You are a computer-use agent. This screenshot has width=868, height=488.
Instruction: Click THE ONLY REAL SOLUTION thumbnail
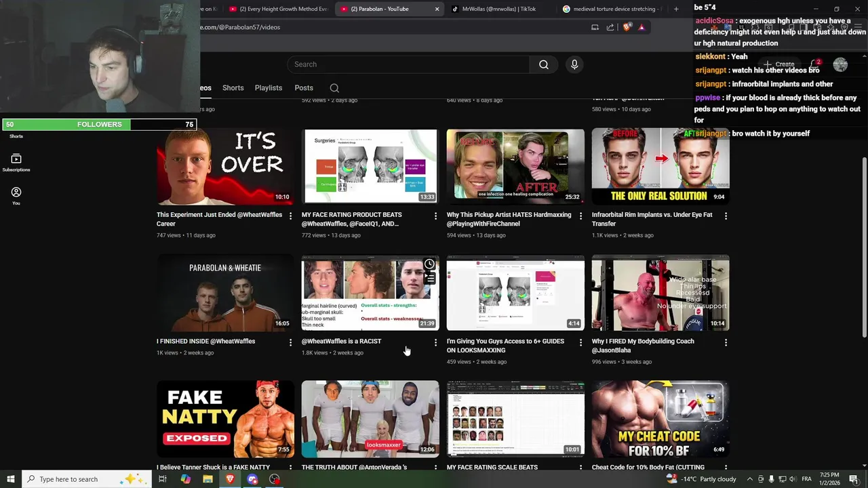(x=660, y=166)
